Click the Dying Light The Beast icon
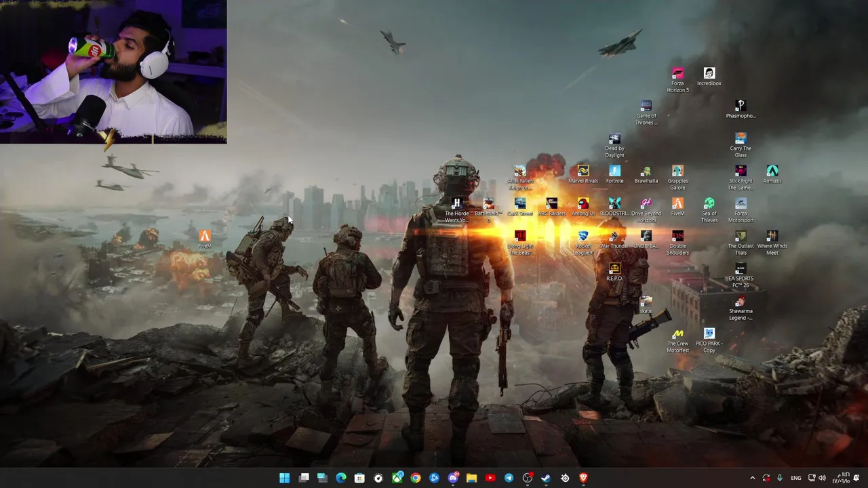Viewport: 868px width, 488px height. click(x=520, y=242)
